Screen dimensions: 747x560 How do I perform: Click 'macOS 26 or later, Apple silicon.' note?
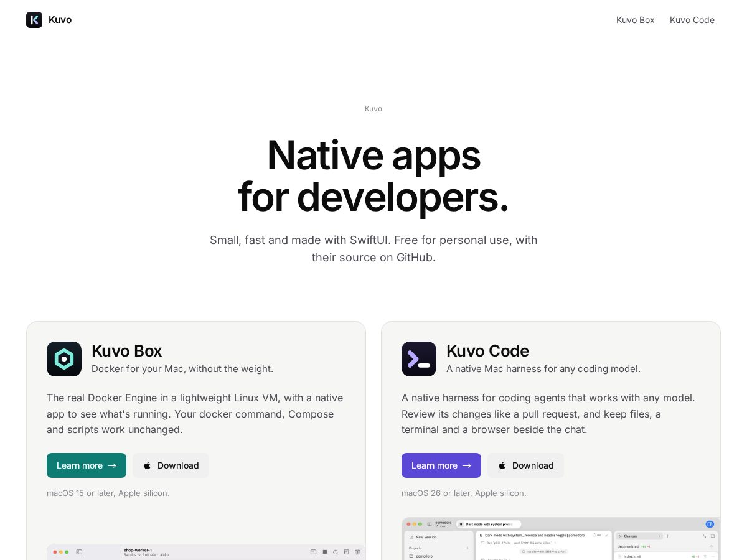coord(464,493)
